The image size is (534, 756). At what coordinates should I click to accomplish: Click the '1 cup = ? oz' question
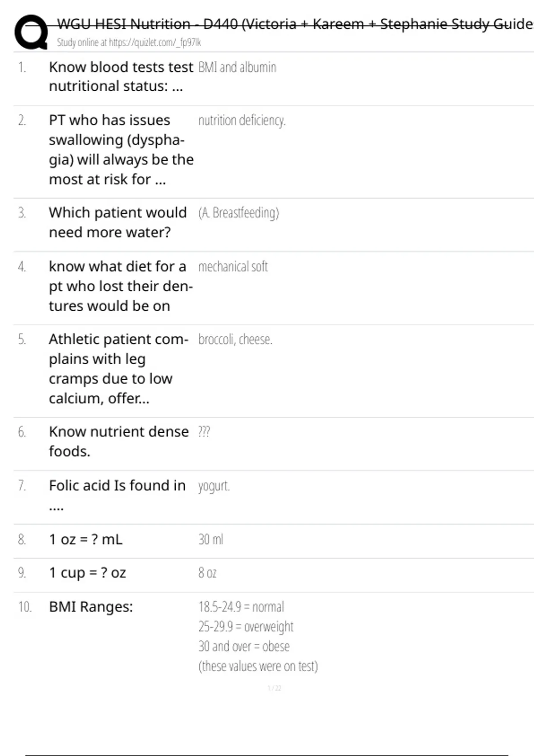87,573
